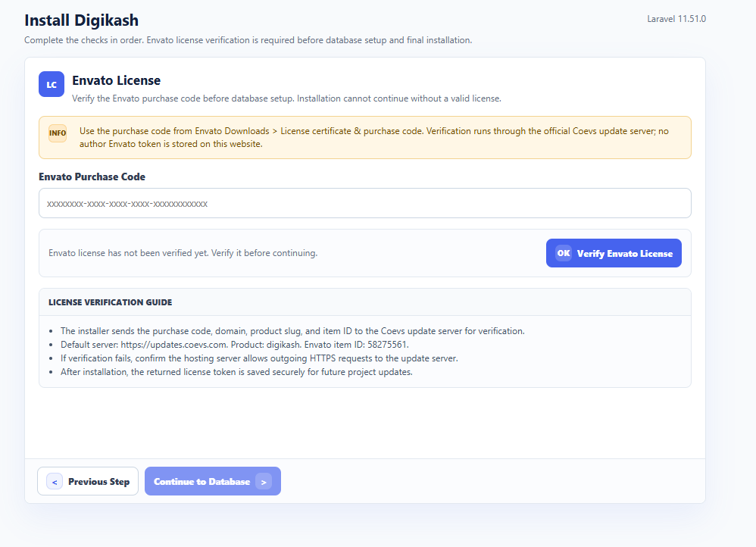Click the updates.coevs.com default server guide line
756x547 pixels.
point(235,345)
